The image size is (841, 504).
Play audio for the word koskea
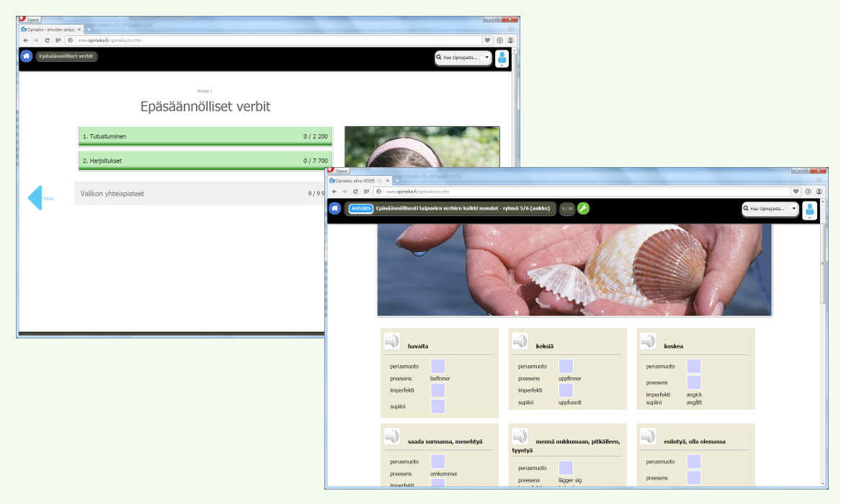[648, 342]
